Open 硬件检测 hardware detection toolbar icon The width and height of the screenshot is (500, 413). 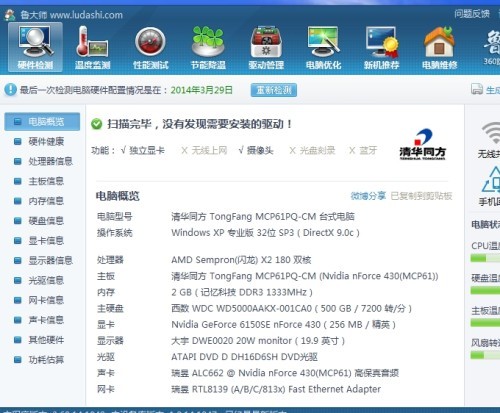pos(35,47)
